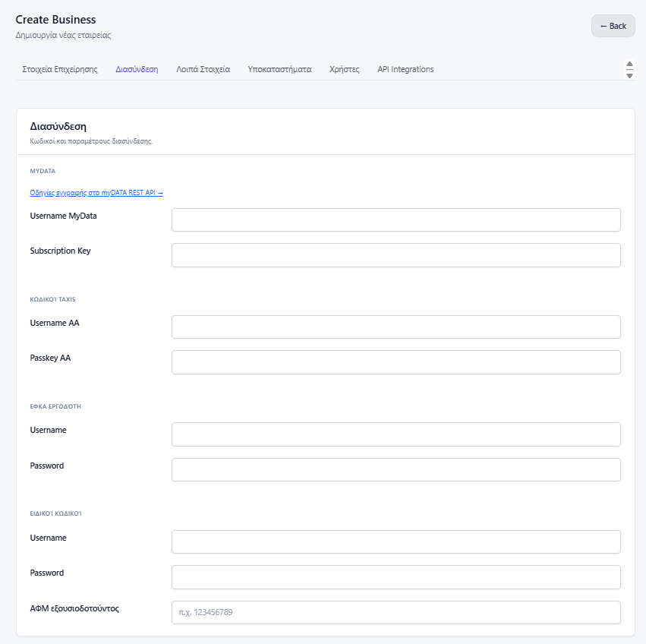This screenshot has height=644, width=646.
Task: Click the tab bar scroll-down arrow
Action: coord(629,75)
